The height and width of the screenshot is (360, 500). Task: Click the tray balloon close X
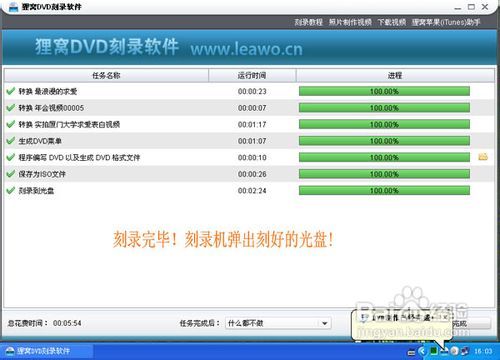click(x=445, y=317)
